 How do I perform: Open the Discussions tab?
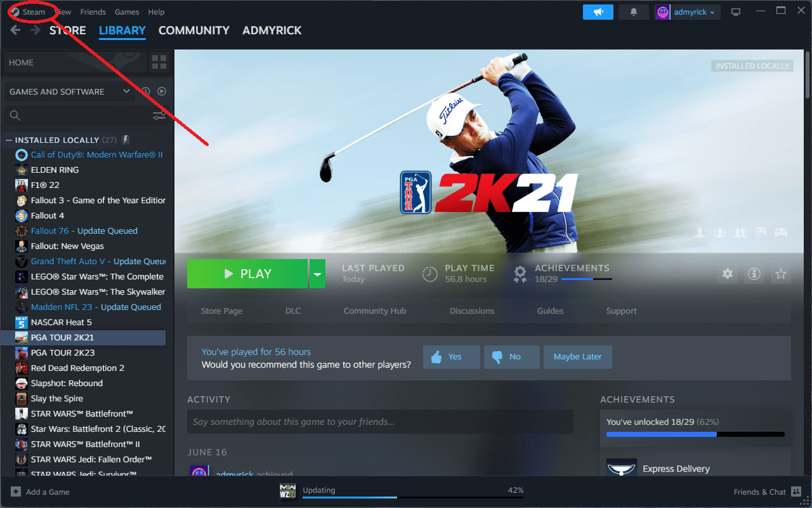click(x=472, y=311)
